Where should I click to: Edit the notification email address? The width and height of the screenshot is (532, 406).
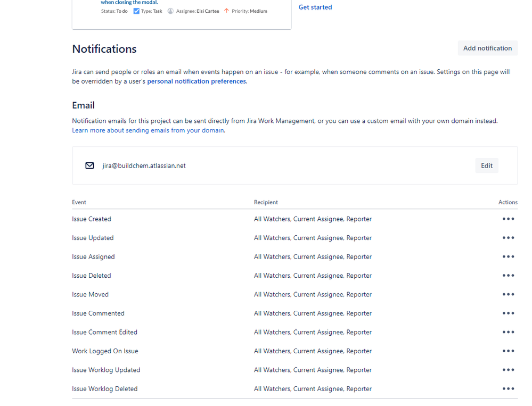pos(487,165)
